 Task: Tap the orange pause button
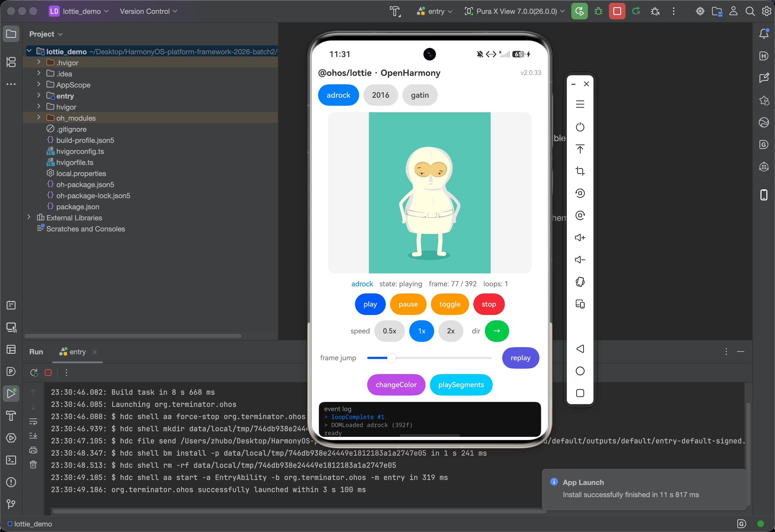click(x=408, y=304)
